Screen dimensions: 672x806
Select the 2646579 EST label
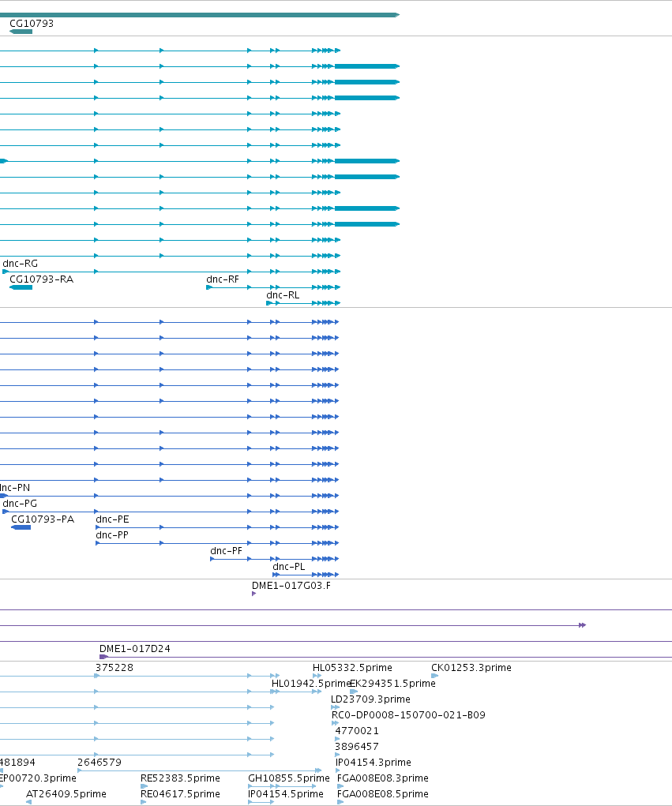(99, 763)
